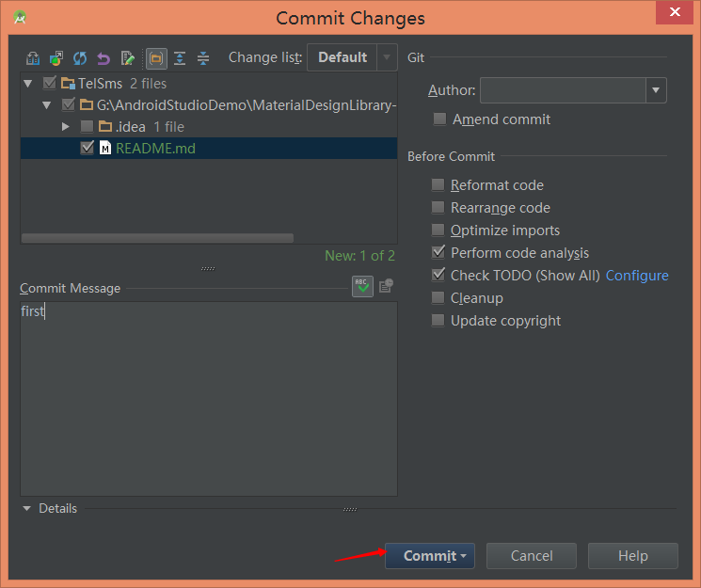The width and height of the screenshot is (701, 588).
Task: Click the Collapse All tree icon
Action: pyautogui.click(x=203, y=58)
